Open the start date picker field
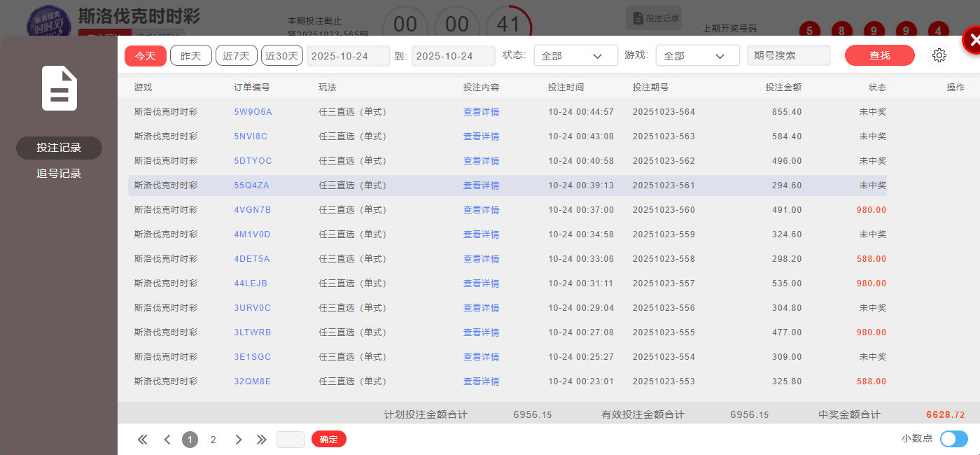 (348, 56)
